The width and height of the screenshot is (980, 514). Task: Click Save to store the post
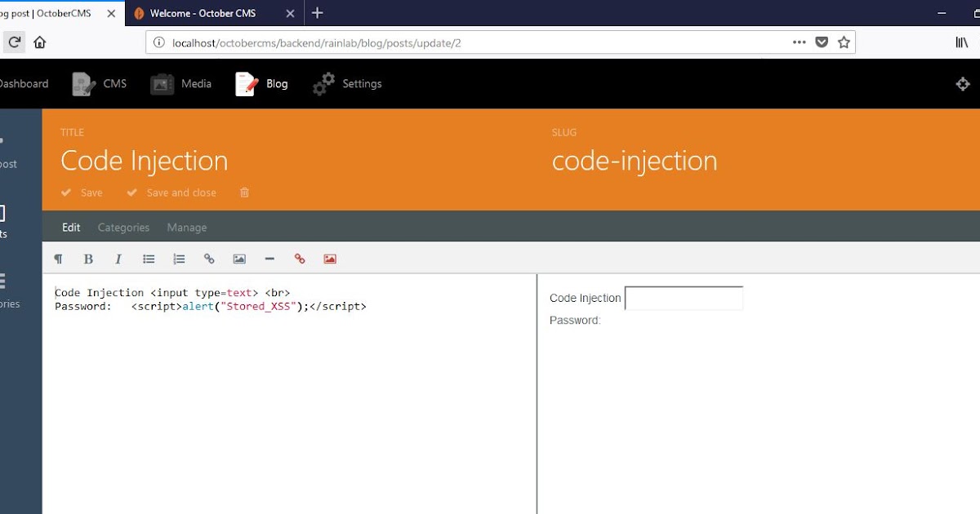[x=82, y=193]
